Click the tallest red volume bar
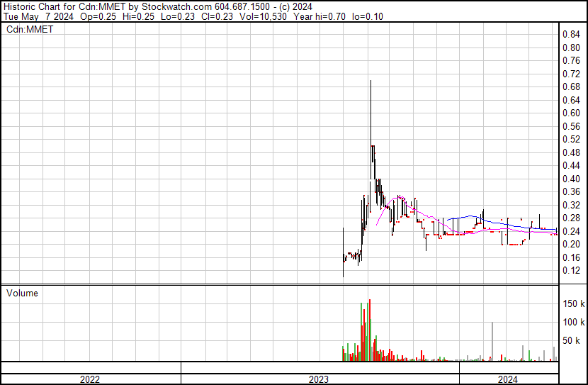The image size is (588, 385). [x=370, y=330]
